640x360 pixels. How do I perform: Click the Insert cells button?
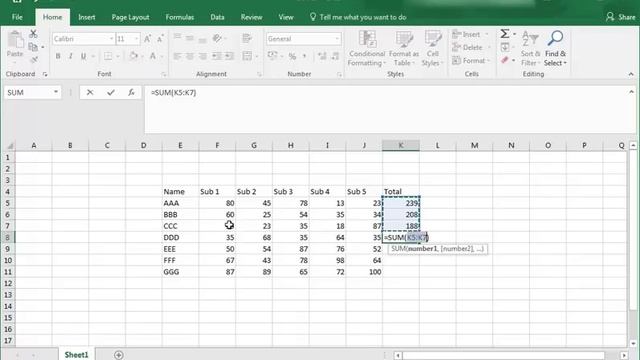point(470,35)
